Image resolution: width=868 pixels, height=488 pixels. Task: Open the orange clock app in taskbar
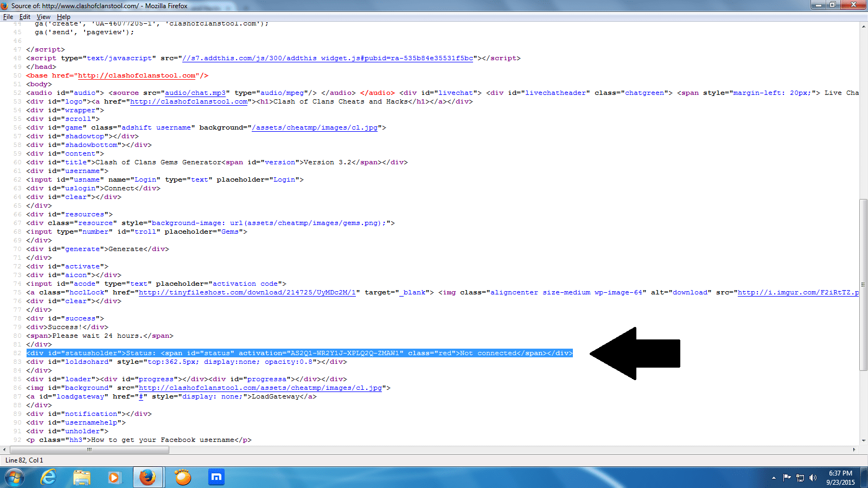click(x=183, y=478)
